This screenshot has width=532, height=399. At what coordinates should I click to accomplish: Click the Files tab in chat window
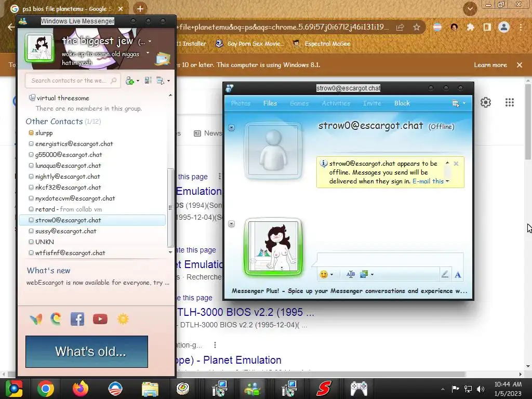270,103
